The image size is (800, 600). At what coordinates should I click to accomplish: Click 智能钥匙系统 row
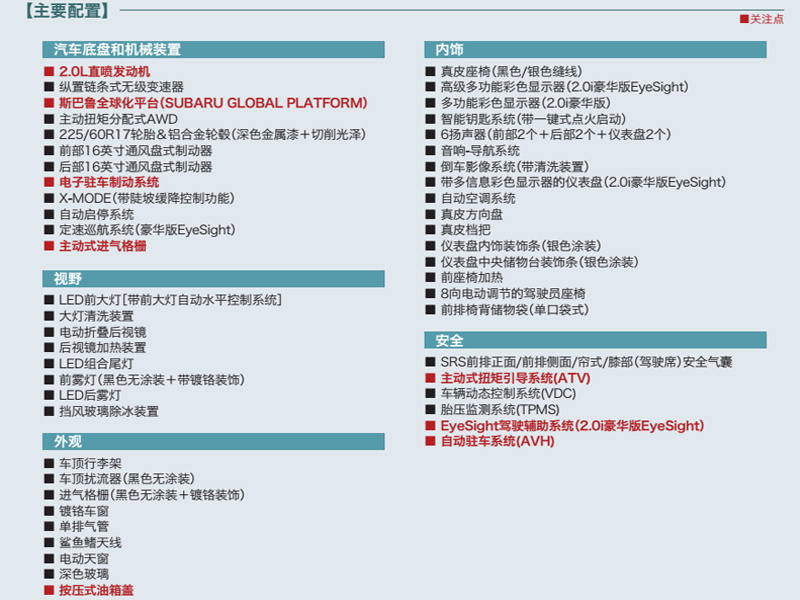pyautogui.click(x=526, y=119)
